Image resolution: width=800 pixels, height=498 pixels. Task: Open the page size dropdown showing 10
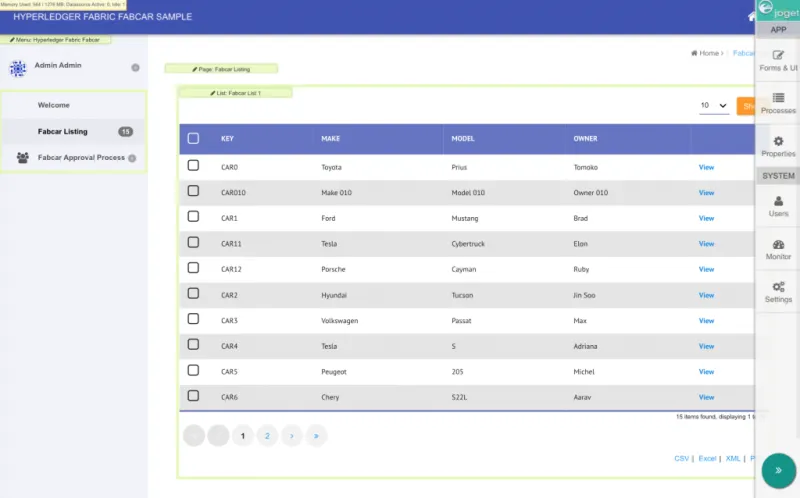[x=713, y=105]
